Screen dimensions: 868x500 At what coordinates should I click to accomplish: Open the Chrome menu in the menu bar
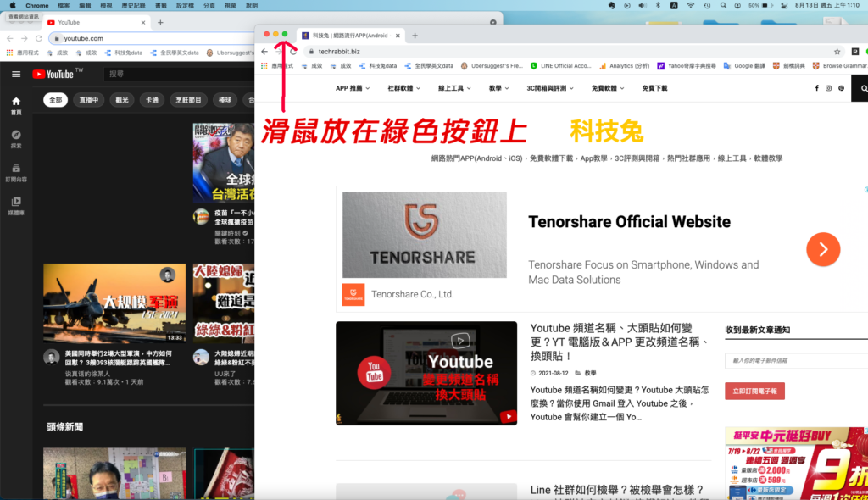click(37, 6)
